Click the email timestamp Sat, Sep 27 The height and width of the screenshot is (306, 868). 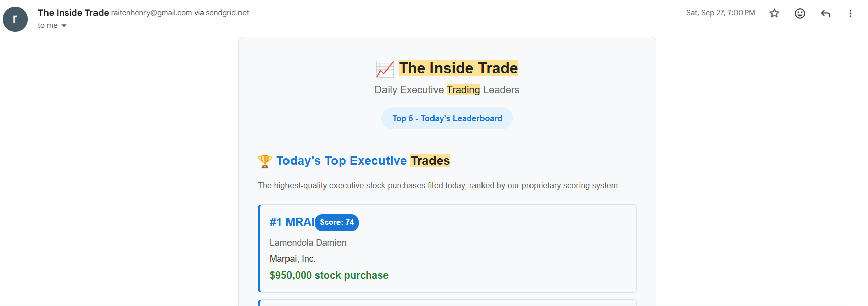click(x=720, y=13)
